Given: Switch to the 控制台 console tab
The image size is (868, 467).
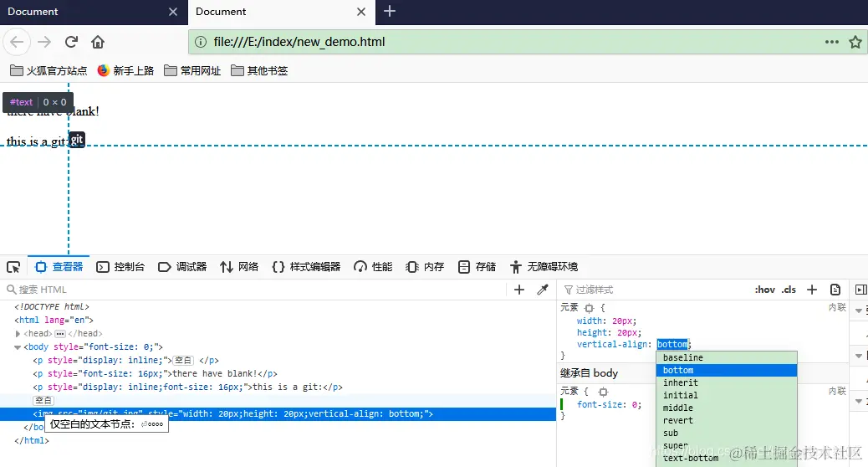Looking at the screenshot, I should click(x=120, y=267).
